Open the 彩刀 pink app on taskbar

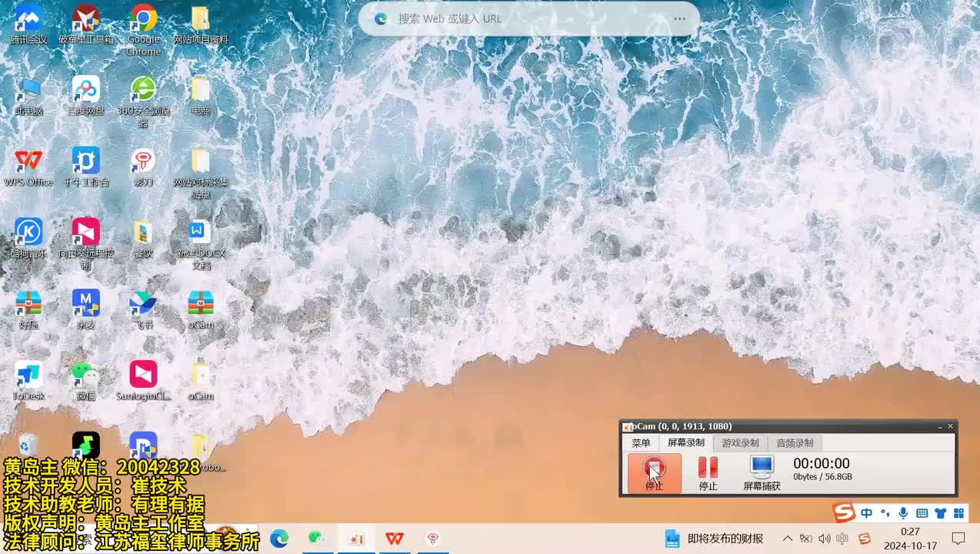click(432, 539)
